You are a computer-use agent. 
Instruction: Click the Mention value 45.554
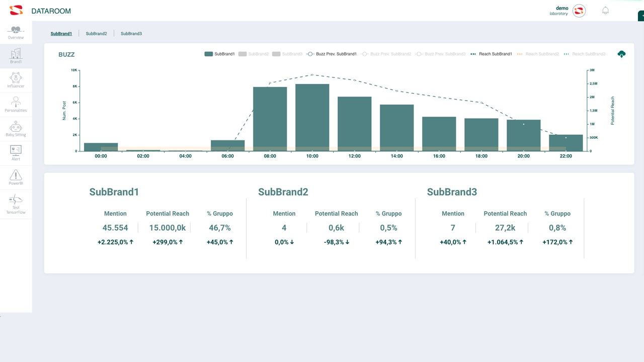pyautogui.click(x=115, y=228)
